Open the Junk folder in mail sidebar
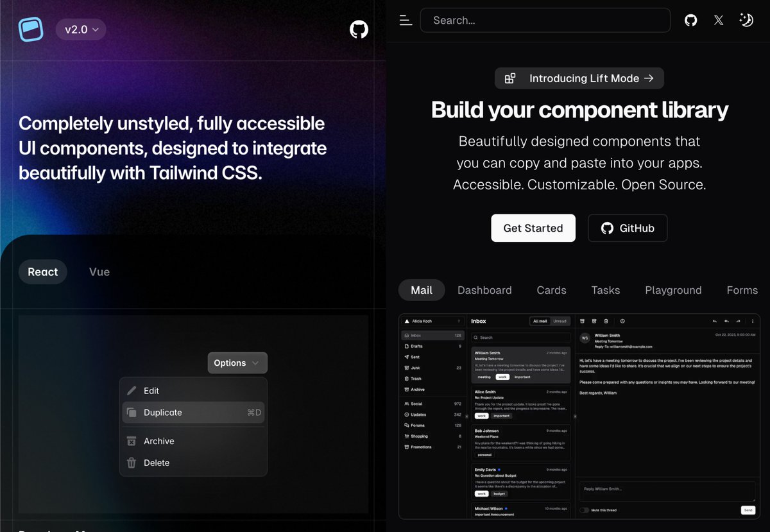770x532 pixels. coord(432,368)
